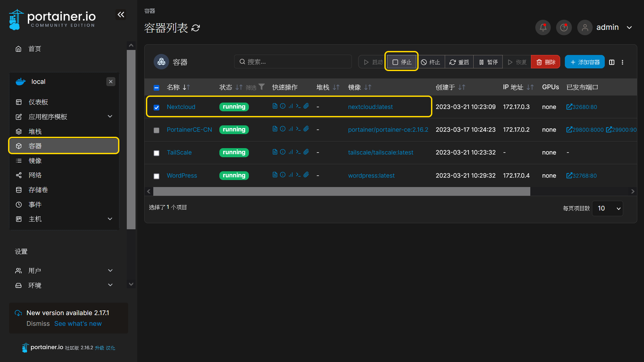Expand the 主机 submenu chevron
644x362 pixels.
(x=110, y=219)
